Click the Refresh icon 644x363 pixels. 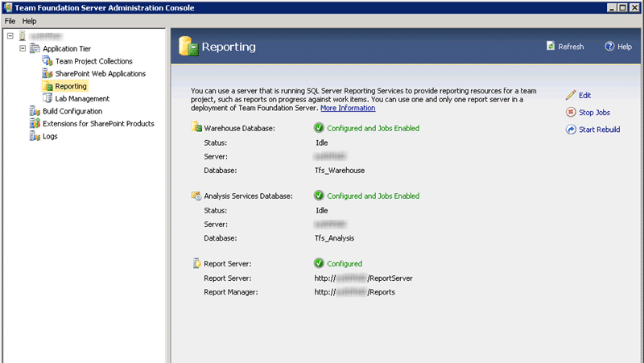551,46
